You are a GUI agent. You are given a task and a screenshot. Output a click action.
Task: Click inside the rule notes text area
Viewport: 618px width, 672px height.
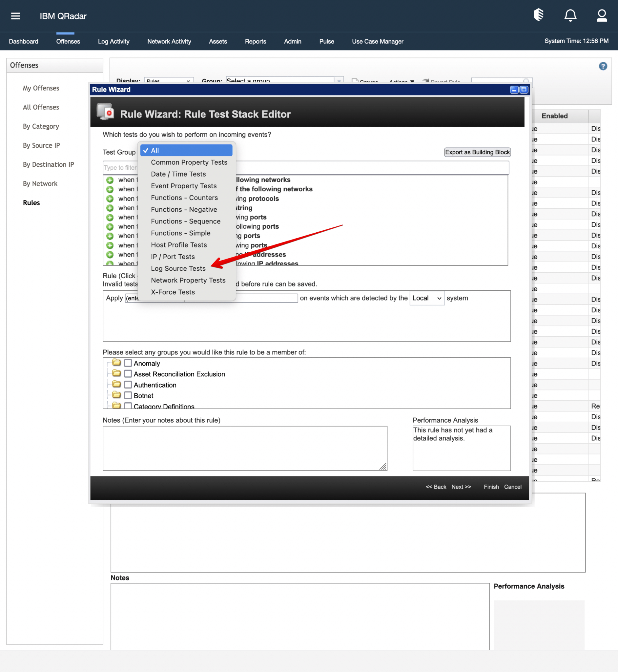click(x=245, y=448)
